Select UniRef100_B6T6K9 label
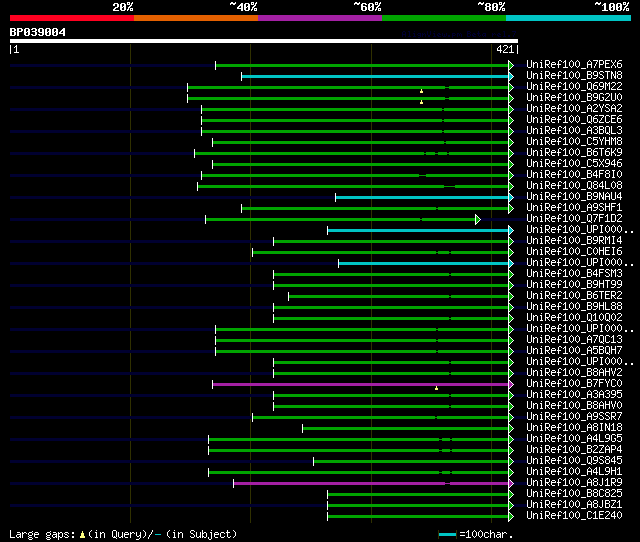Image resolution: width=640 pixels, height=542 pixels. 574,153
